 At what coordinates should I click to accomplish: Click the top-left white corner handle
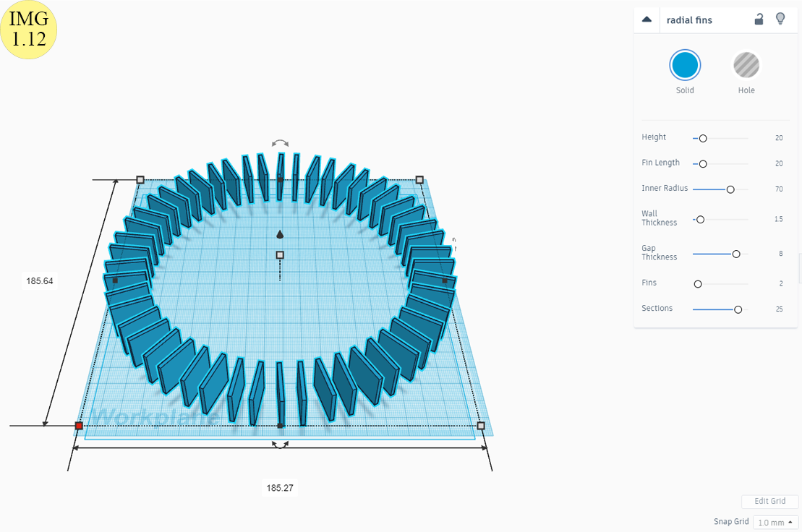pos(140,180)
